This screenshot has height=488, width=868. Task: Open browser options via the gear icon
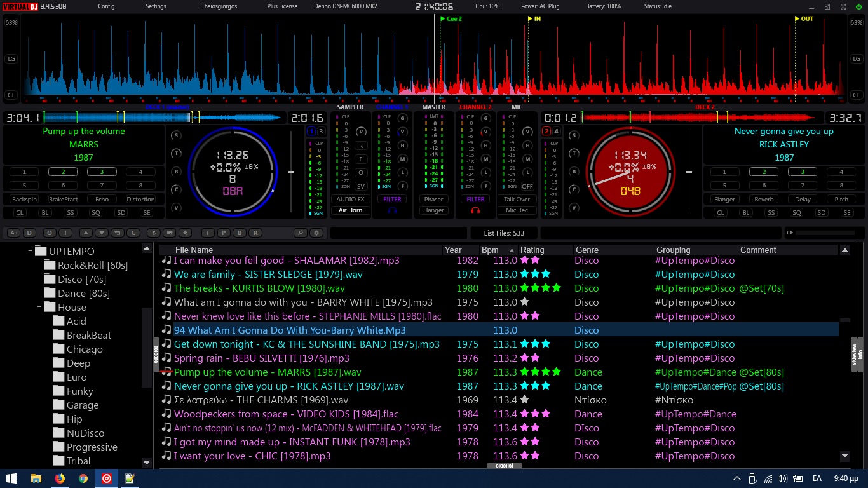click(x=316, y=233)
